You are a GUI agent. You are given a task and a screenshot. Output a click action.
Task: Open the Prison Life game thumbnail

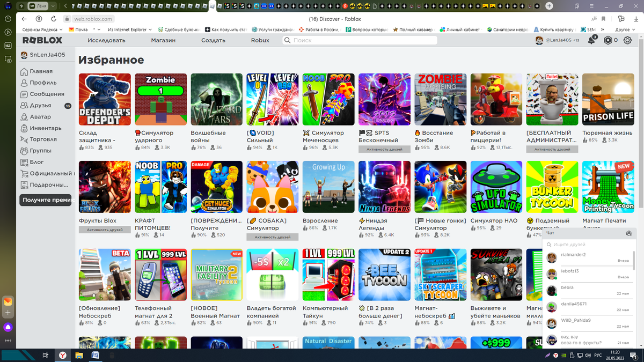click(608, 99)
